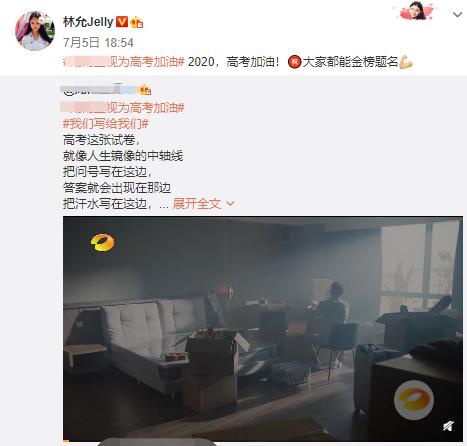Screen dimensions: 467x446
Task: Click the flexed bicep emoji
Action: (406, 62)
